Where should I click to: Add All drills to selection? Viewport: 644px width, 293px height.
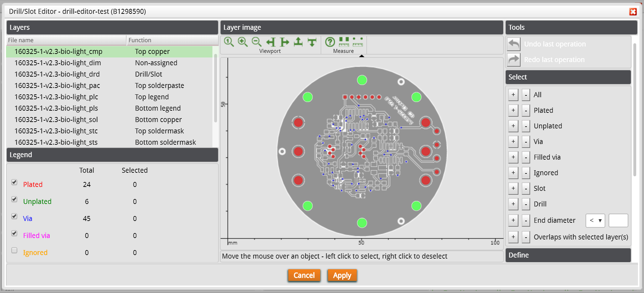coord(513,95)
